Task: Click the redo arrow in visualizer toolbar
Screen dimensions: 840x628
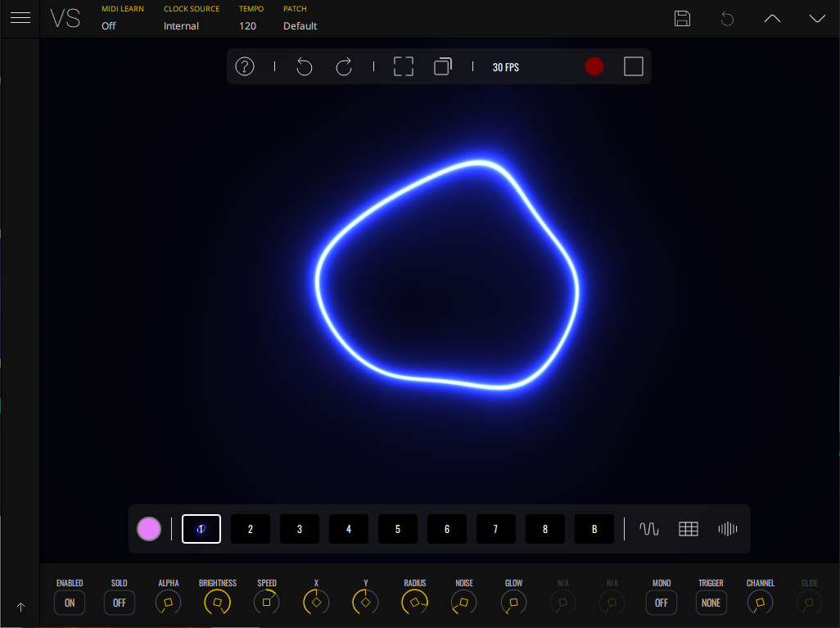Action: pyautogui.click(x=344, y=67)
